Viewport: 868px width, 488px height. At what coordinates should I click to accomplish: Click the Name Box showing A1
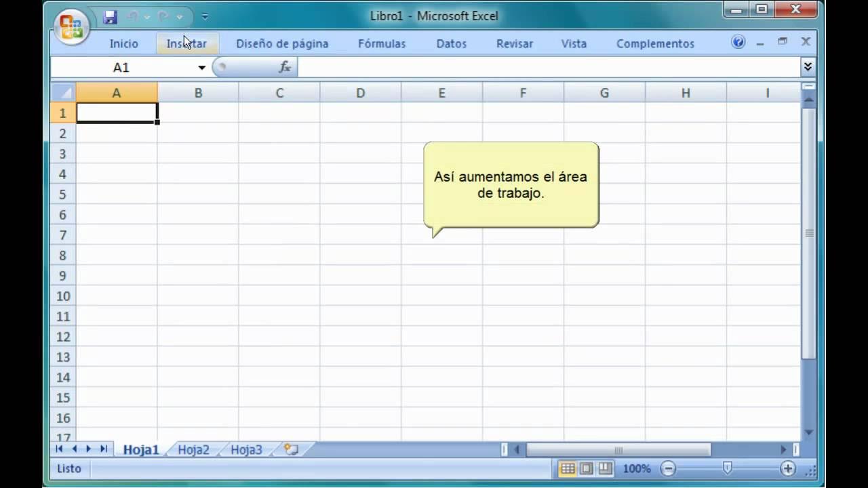click(122, 67)
